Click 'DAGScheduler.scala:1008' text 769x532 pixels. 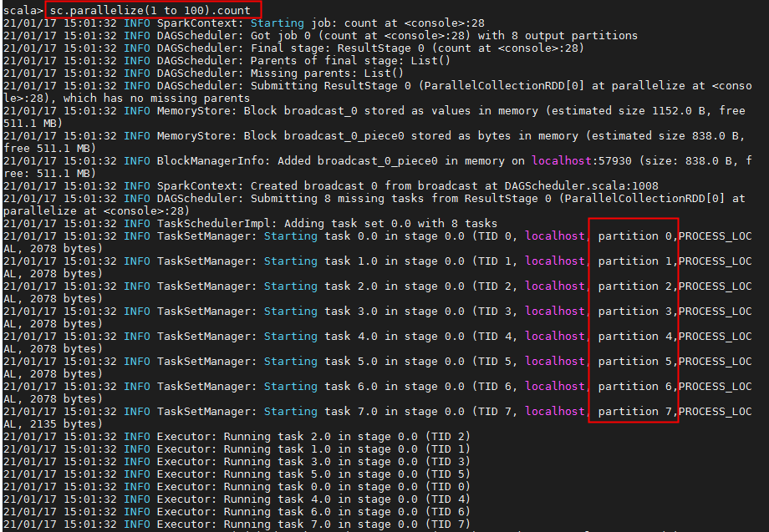(582, 185)
